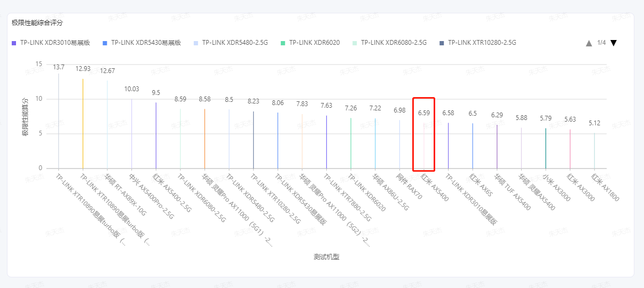Click the x-axis label TP-LINK XTR7880-2.5G
The width and height of the screenshot is (644, 288).
[347, 197]
